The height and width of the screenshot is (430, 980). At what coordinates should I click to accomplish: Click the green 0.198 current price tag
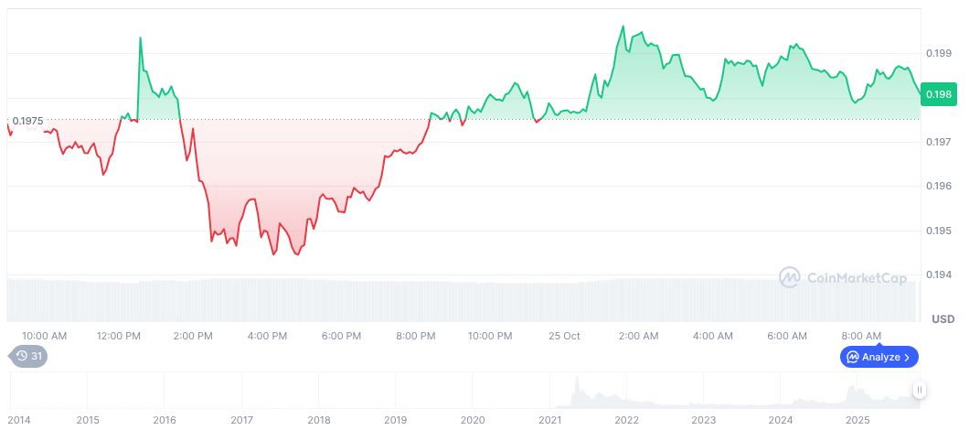click(938, 94)
